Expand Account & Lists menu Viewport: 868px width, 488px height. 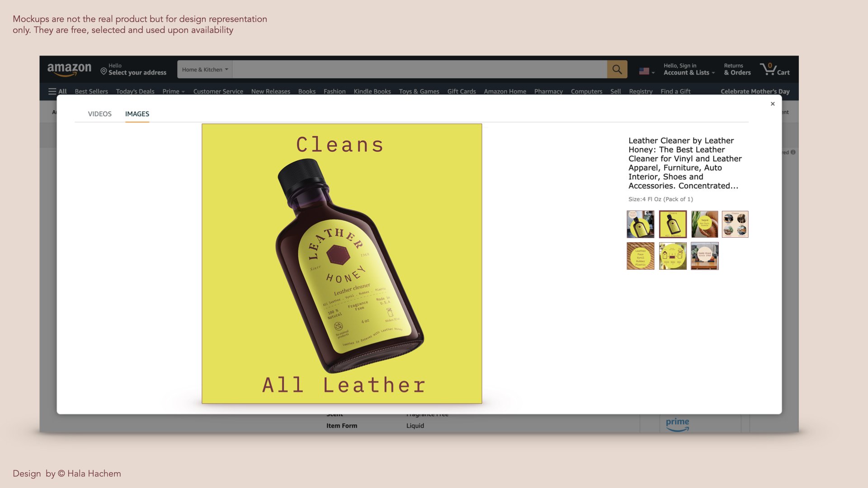689,69
